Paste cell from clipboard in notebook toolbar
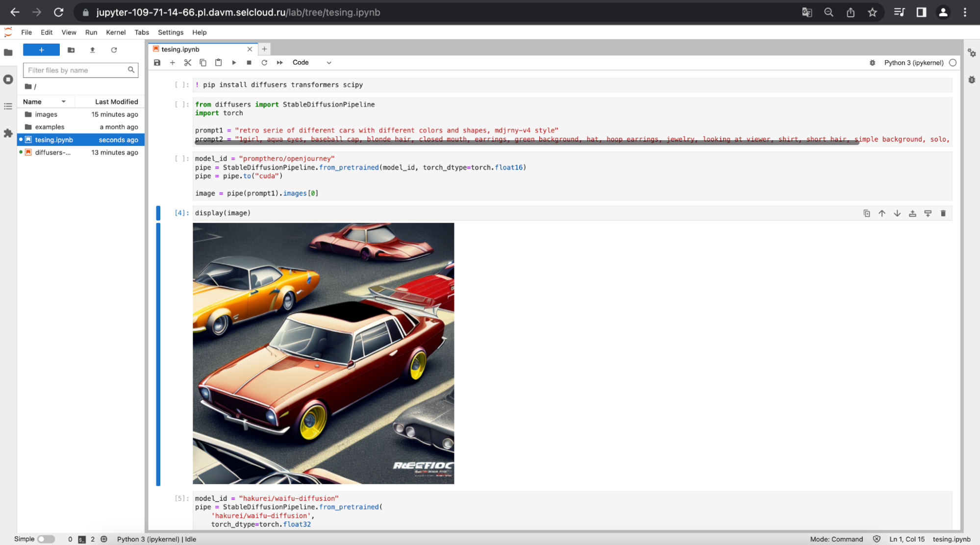The image size is (980, 545). [219, 63]
